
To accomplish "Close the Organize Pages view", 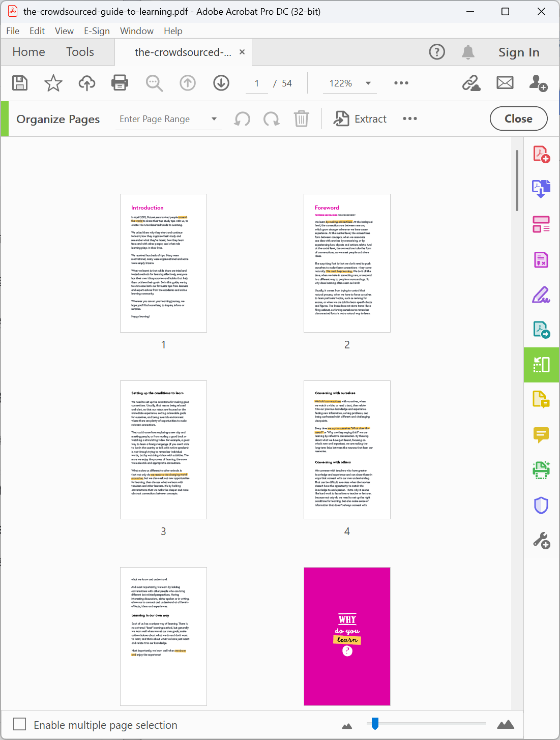I will coord(518,119).
